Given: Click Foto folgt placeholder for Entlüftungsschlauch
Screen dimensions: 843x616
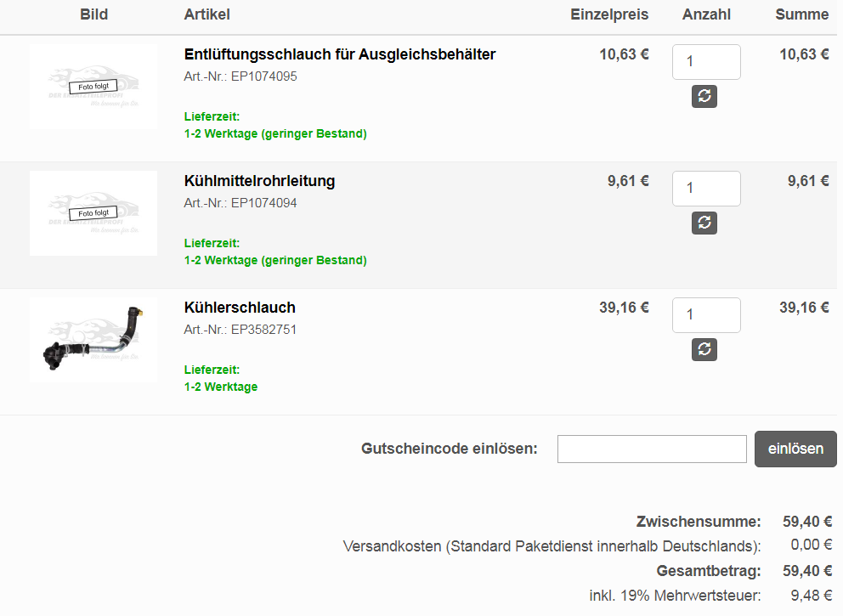Looking at the screenshot, I should pyautogui.click(x=93, y=87).
